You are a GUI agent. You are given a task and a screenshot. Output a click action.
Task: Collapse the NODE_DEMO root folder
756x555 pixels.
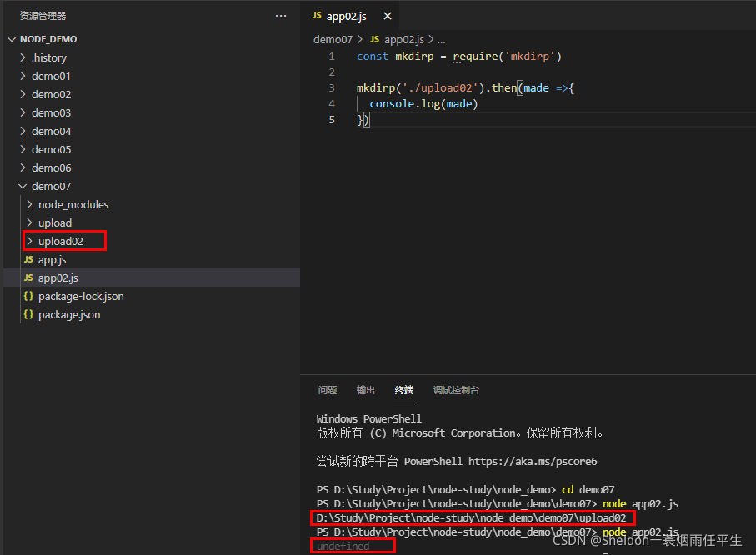(x=12, y=39)
